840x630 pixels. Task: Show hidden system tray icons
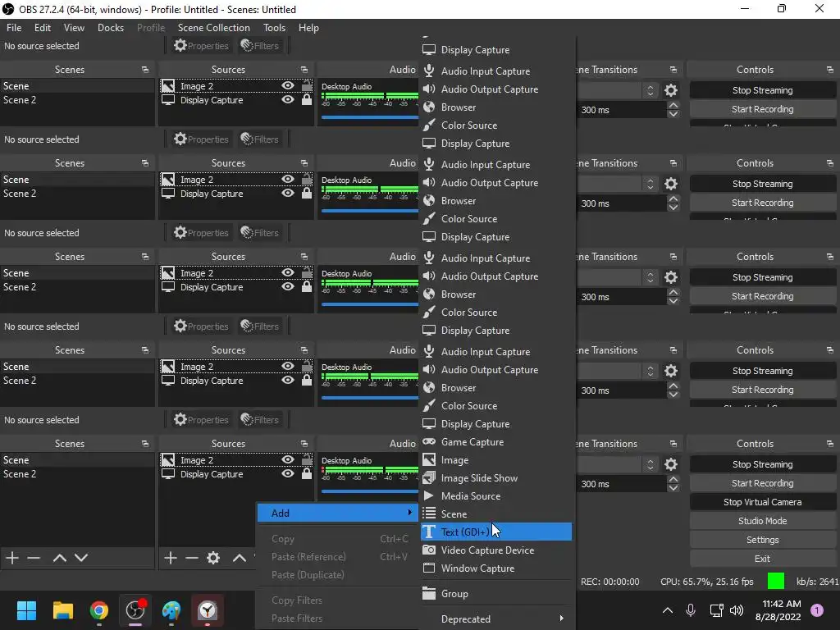(668, 609)
